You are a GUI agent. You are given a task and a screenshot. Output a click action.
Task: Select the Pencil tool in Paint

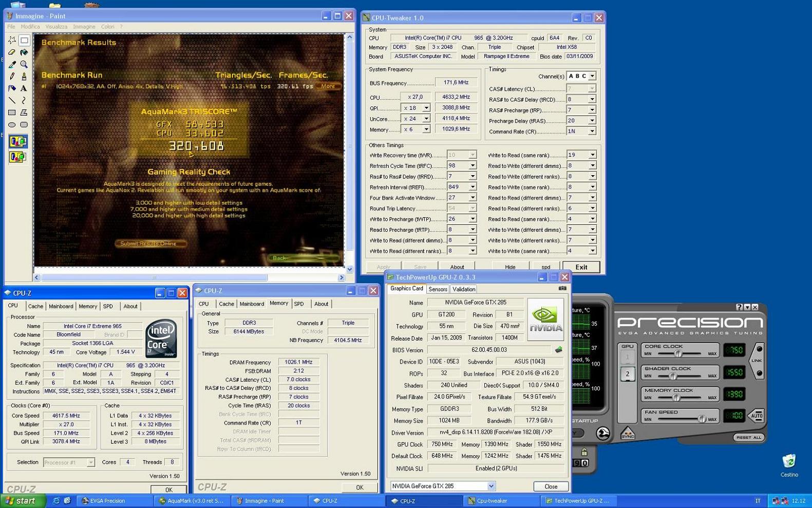pyautogui.click(x=12, y=76)
